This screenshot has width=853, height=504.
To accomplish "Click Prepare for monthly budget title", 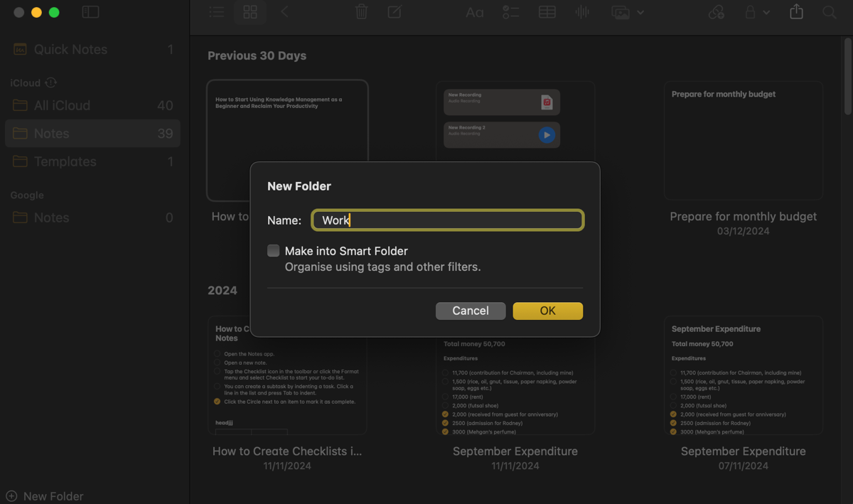I will pos(744,216).
